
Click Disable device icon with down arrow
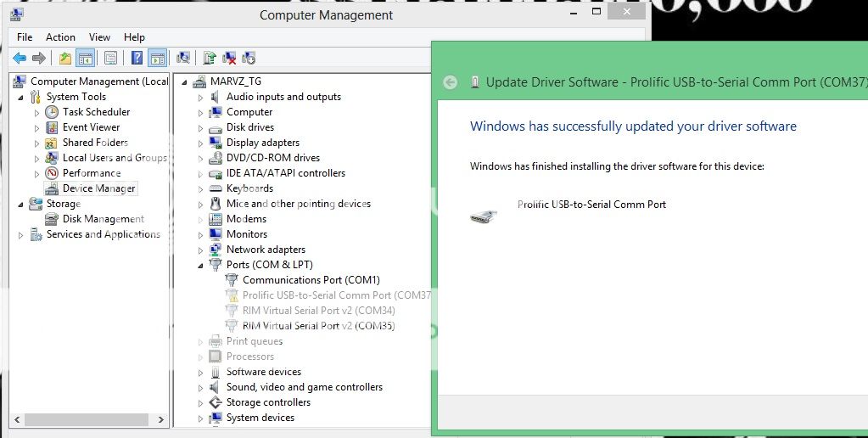(x=249, y=58)
